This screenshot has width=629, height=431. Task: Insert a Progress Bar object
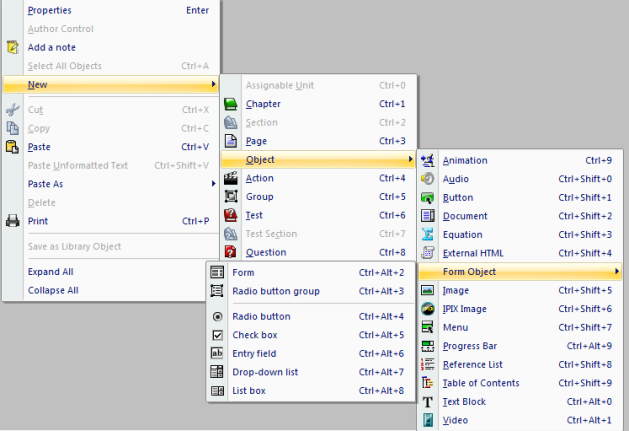470,346
